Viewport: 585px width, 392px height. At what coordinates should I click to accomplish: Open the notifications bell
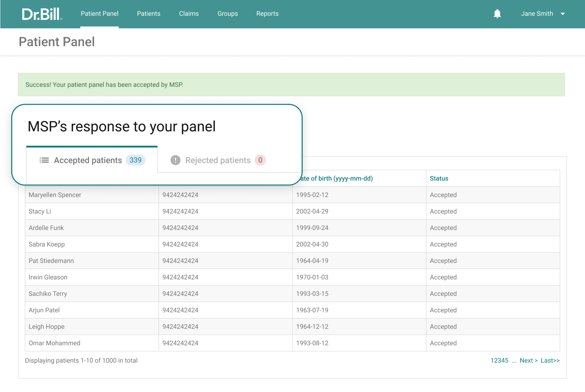pos(497,14)
